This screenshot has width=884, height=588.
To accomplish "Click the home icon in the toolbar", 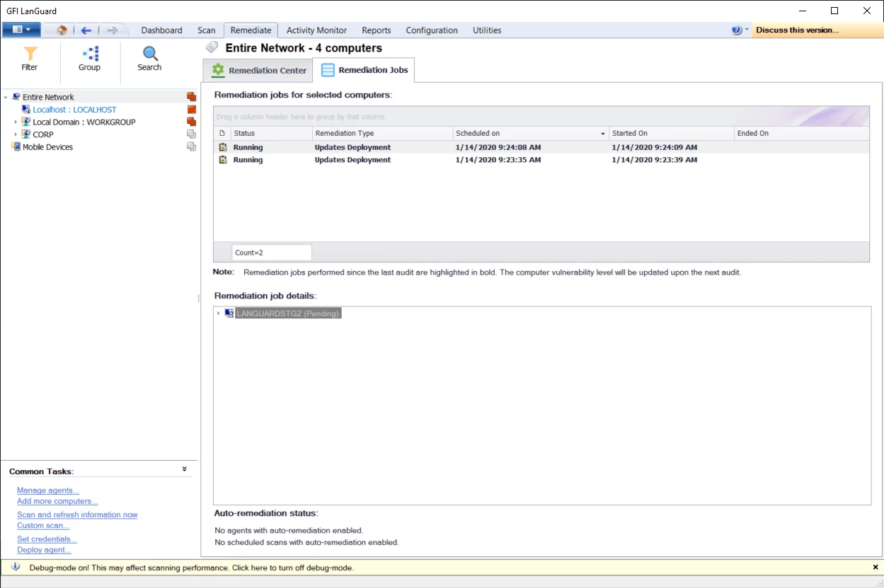I will [x=60, y=30].
